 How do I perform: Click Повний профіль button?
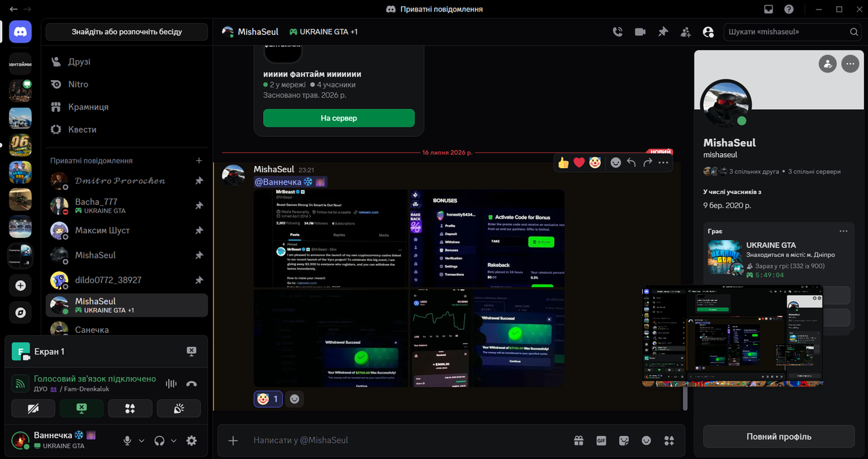[x=778, y=437]
